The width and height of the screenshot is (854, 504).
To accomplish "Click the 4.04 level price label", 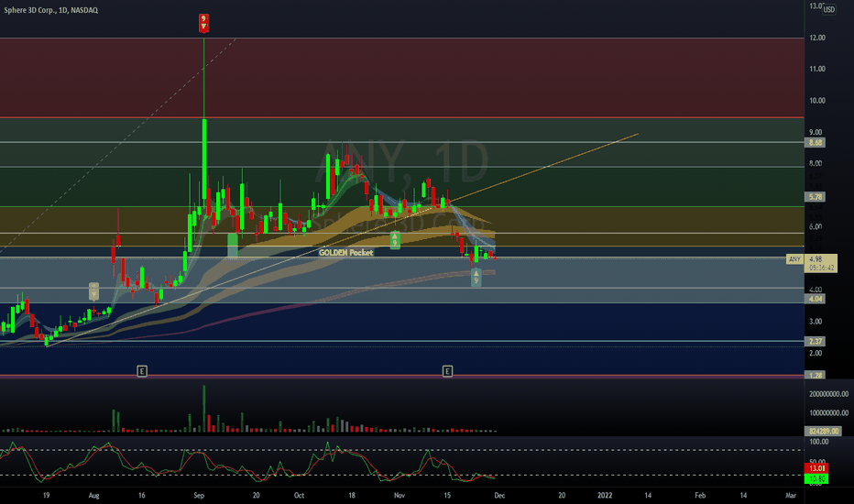I will [815, 299].
